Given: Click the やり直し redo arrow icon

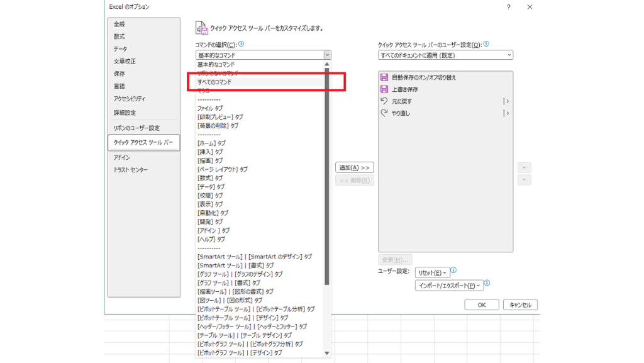Looking at the screenshot, I should (x=384, y=113).
